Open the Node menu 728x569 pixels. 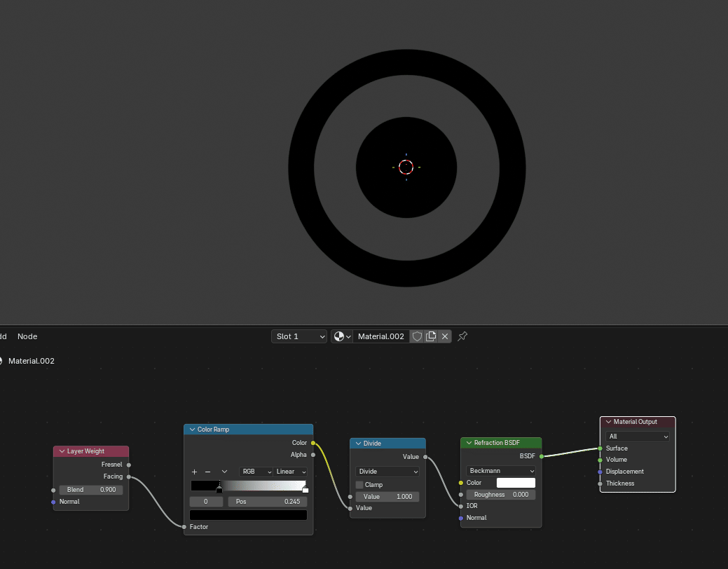pyautogui.click(x=27, y=336)
